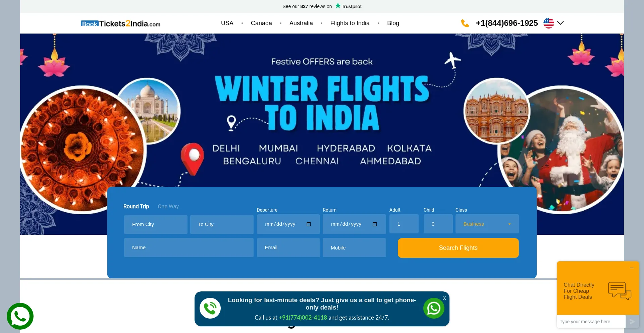Click the chat bubbles icon in chat widget
The height and width of the screenshot is (333, 644).
[620, 291]
